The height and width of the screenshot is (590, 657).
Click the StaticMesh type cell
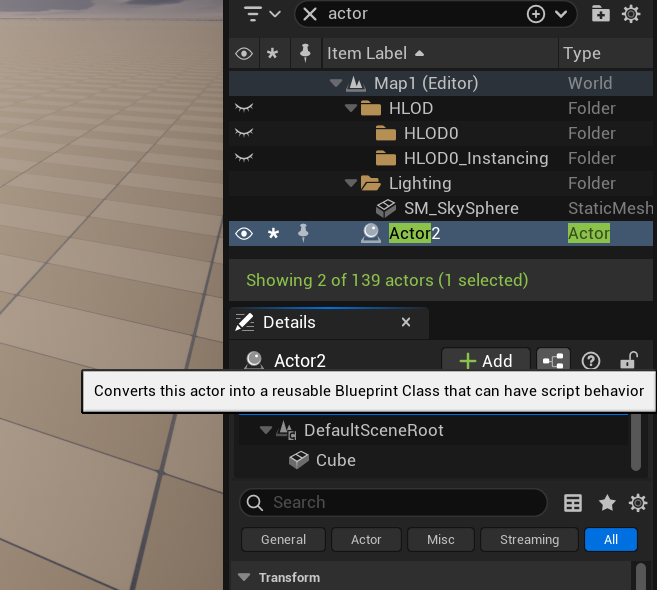point(610,208)
